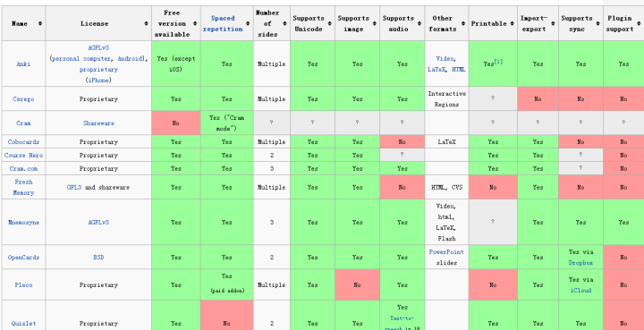Click Import-export column sort icon
Image resolution: width=644 pixels, height=330 pixels.
(553, 24)
